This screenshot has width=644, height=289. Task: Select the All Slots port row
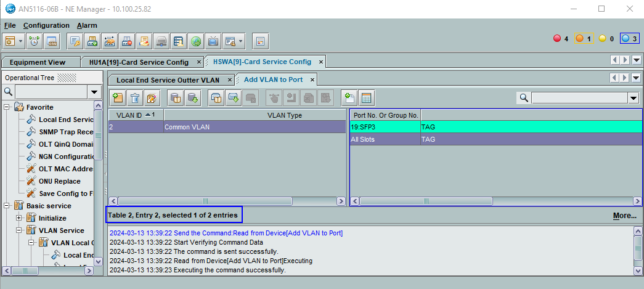tap(496, 140)
